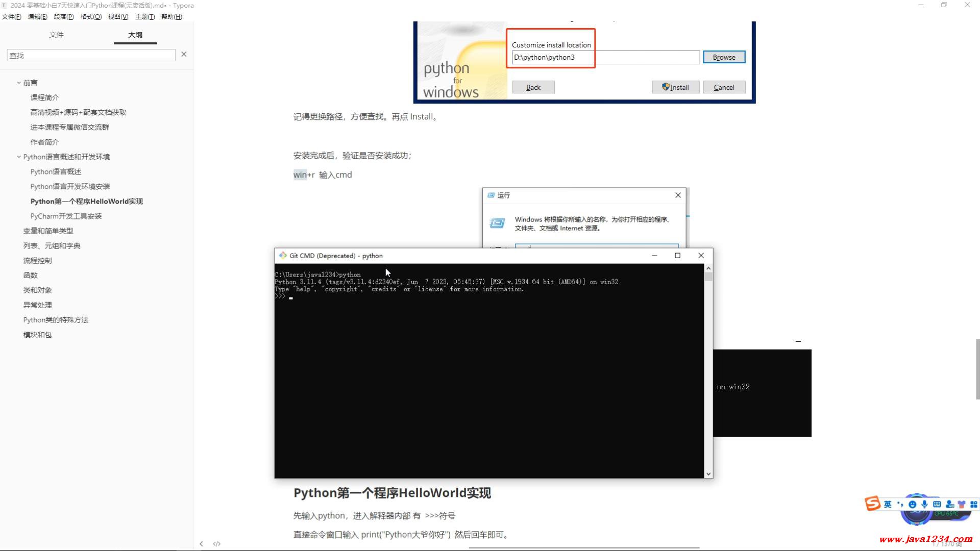
Task: Click the Sogou input method logo icon
Action: pos(872,504)
